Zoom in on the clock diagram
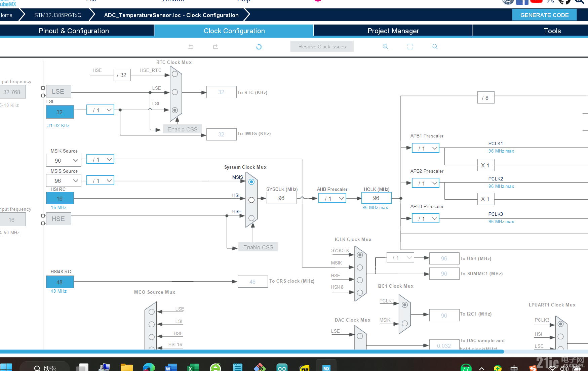The width and height of the screenshot is (588, 371). tap(385, 46)
